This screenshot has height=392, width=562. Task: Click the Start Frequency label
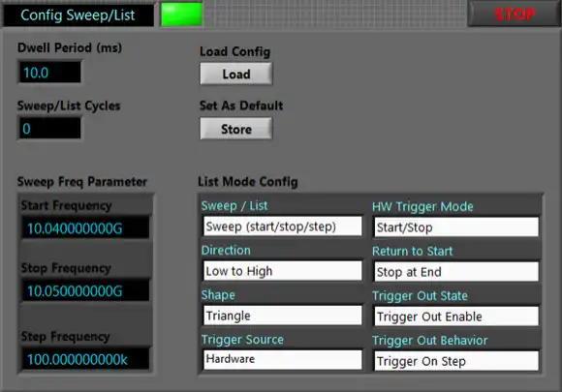pyautogui.click(x=66, y=205)
